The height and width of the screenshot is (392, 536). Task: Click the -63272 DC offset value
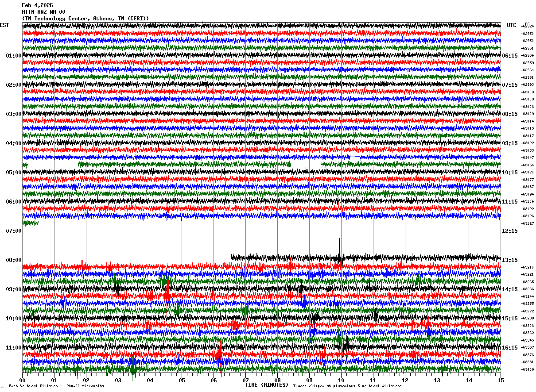[x=528, y=311]
